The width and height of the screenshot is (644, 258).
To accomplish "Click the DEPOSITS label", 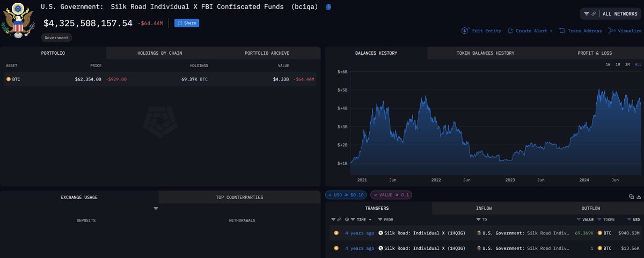I will point(86,220).
